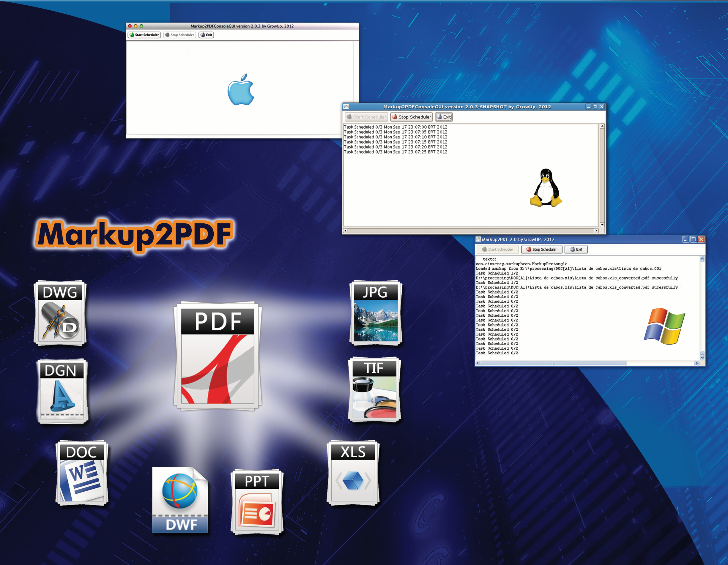The height and width of the screenshot is (565, 728).
Task: Click the large central PDF icon
Action: 218,356
